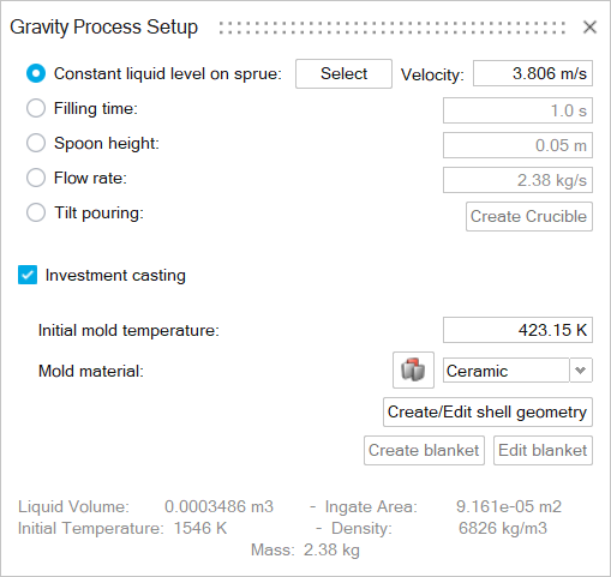Image resolution: width=611 pixels, height=577 pixels.
Task: Click the Flow rate 2.38 kg/s field
Action: (x=517, y=180)
